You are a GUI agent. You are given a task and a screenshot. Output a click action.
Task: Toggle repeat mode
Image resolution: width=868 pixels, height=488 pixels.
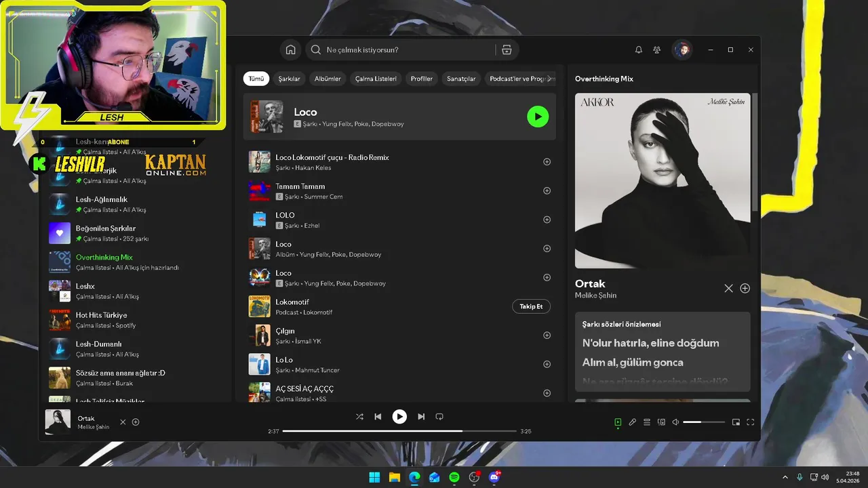tap(439, 417)
